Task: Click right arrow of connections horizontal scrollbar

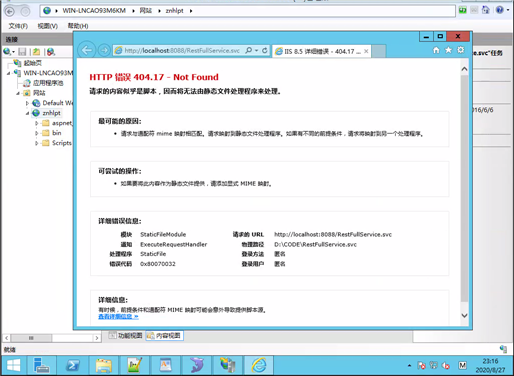Action: pyautogui.click(x=97, y=338)
